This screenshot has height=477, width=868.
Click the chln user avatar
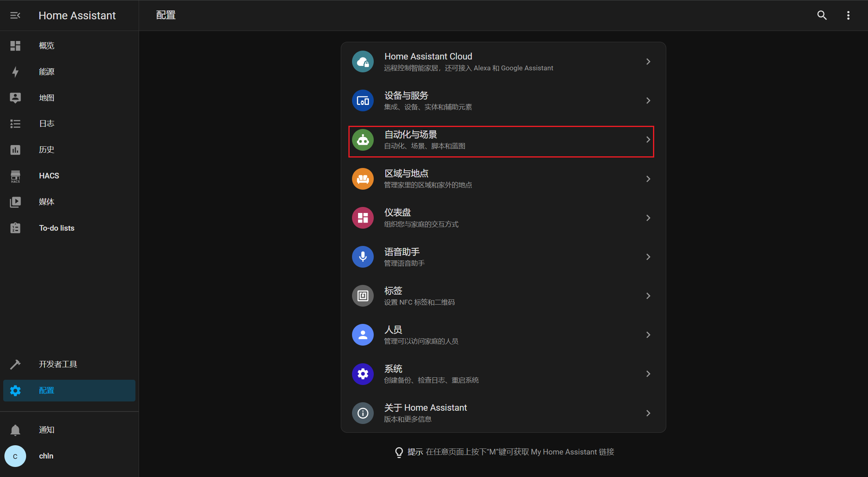pos(15,456)
